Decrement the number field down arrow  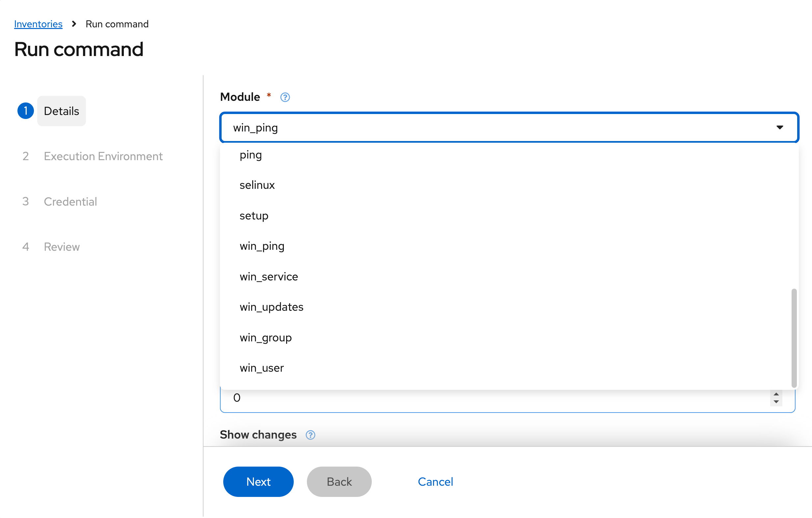[776, 402]
